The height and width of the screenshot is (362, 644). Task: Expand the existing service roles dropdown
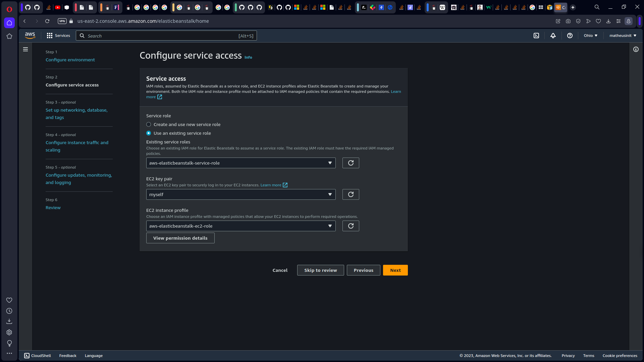tap(330, 163)
